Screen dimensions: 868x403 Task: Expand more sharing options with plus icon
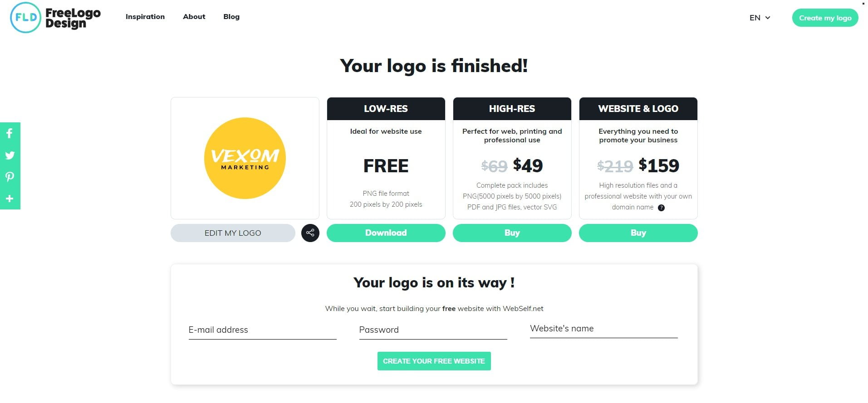pyautogui.click(x=10, y=199)
